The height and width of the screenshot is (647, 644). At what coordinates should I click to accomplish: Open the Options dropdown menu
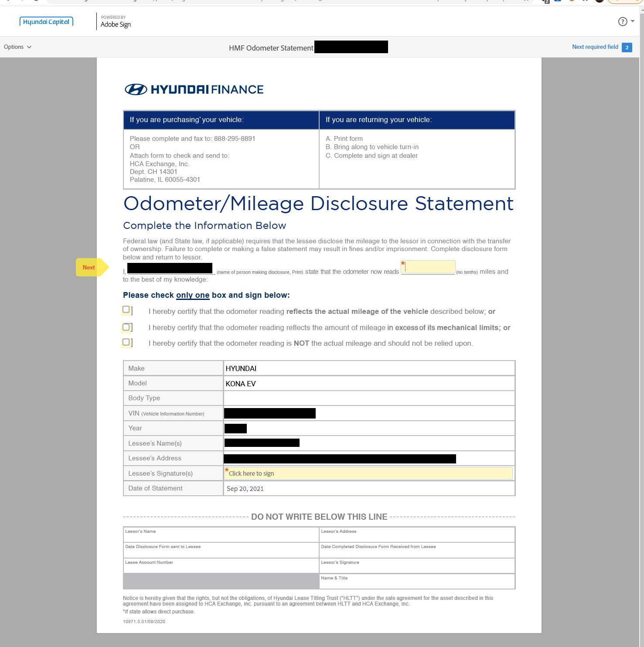(17, 47)
